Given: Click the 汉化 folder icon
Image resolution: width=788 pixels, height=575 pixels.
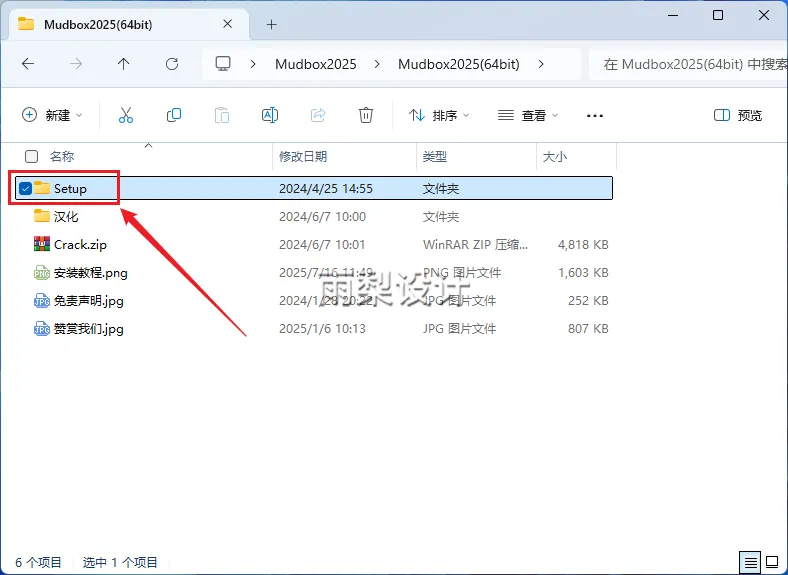Looking at the screenshot, I should pos(42,216).
